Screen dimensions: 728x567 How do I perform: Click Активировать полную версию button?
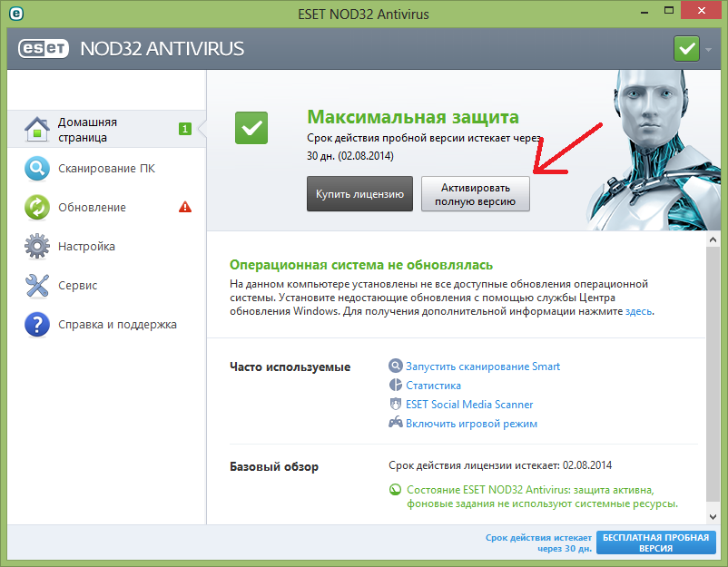(476, 194)
